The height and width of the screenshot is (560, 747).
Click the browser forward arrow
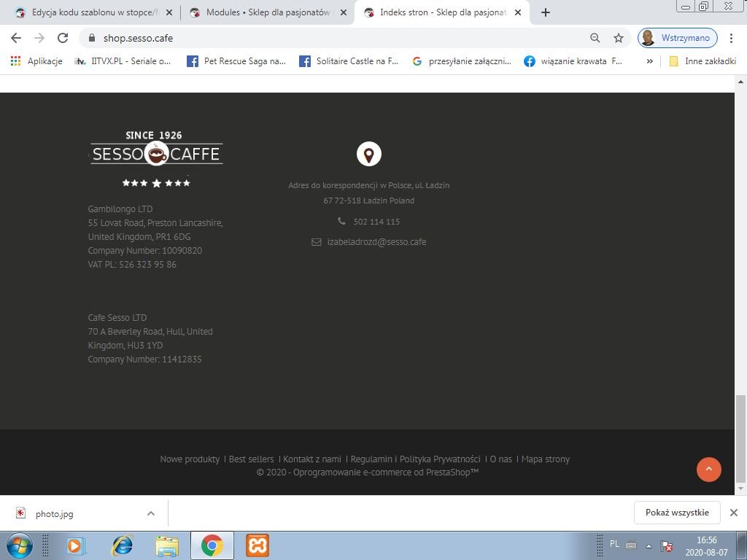click(x=39, y=38)
